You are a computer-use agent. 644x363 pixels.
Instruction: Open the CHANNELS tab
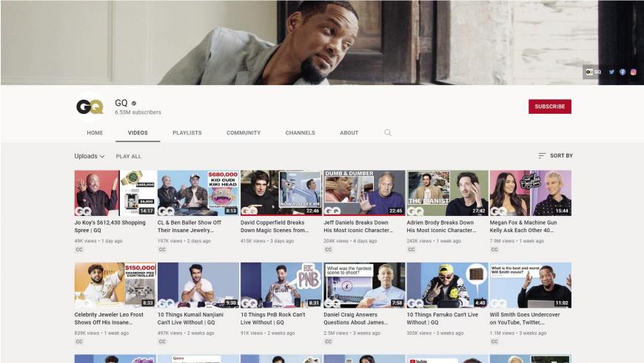[300, 133]
